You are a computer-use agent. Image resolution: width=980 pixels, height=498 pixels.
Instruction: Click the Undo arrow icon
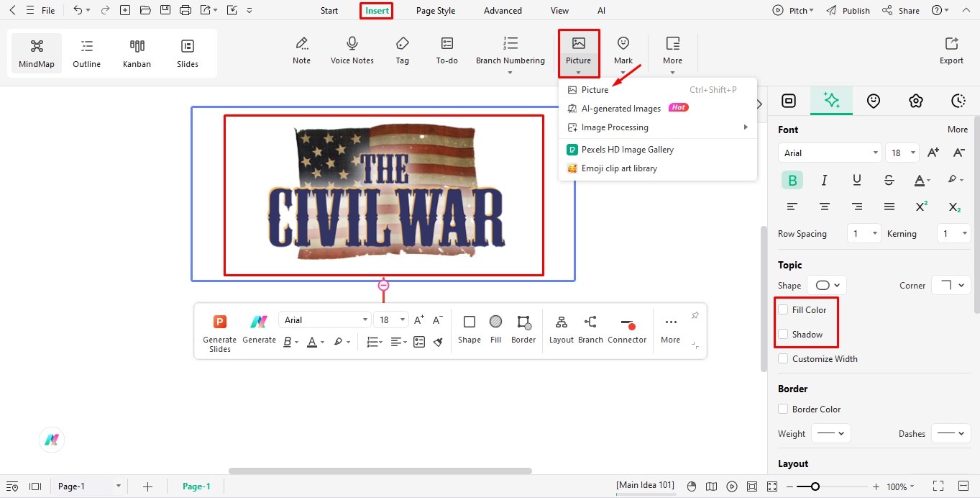click(78, 10)
